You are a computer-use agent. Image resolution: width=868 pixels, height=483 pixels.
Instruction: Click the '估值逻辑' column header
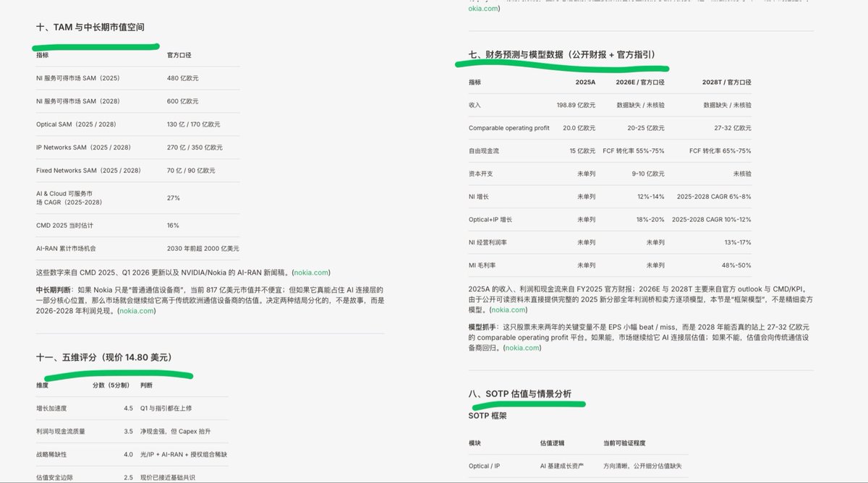(553, 444)
